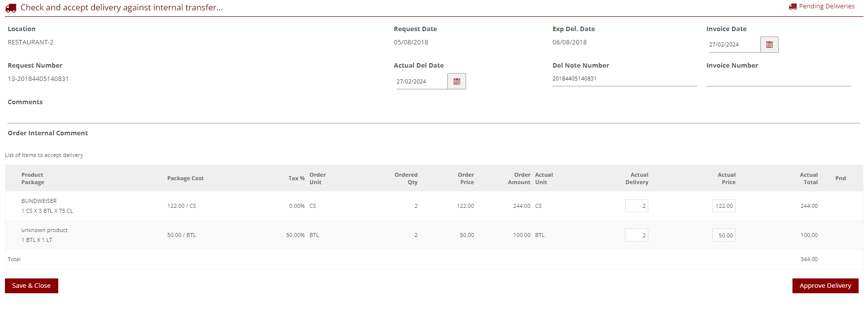
Task: Select the BUNDWEISER Actual Price box
Action: pyautogui.click(x=724, y=206)
